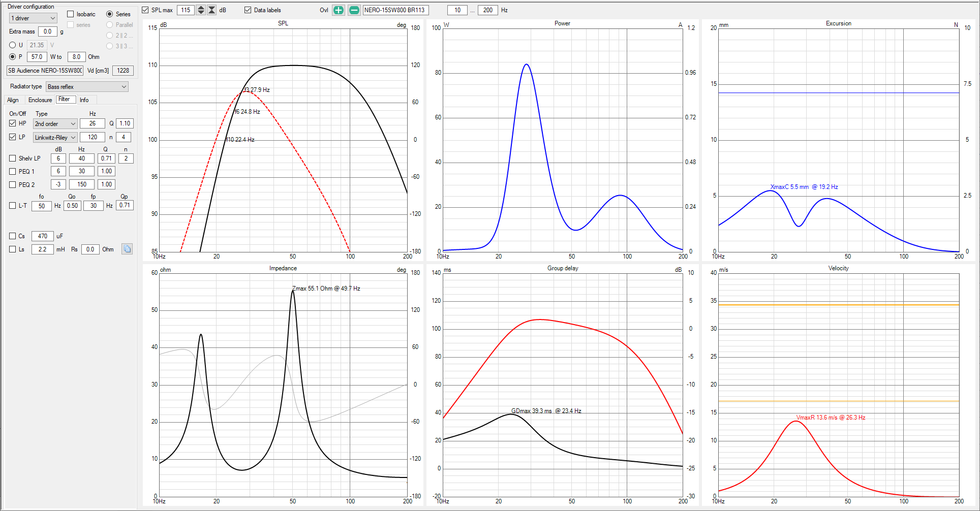
Task: Click the green minus overlay remove button
Action: click(354, 10)
